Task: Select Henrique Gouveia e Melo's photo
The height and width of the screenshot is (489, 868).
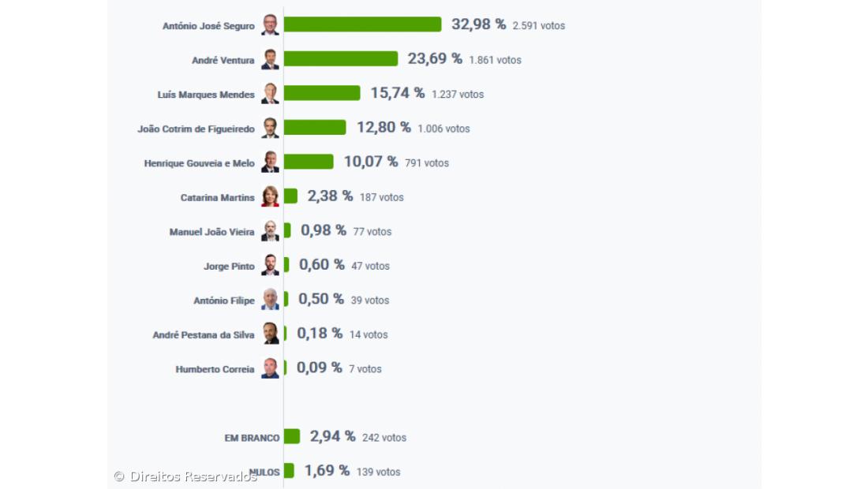Action: pos(270,162)
